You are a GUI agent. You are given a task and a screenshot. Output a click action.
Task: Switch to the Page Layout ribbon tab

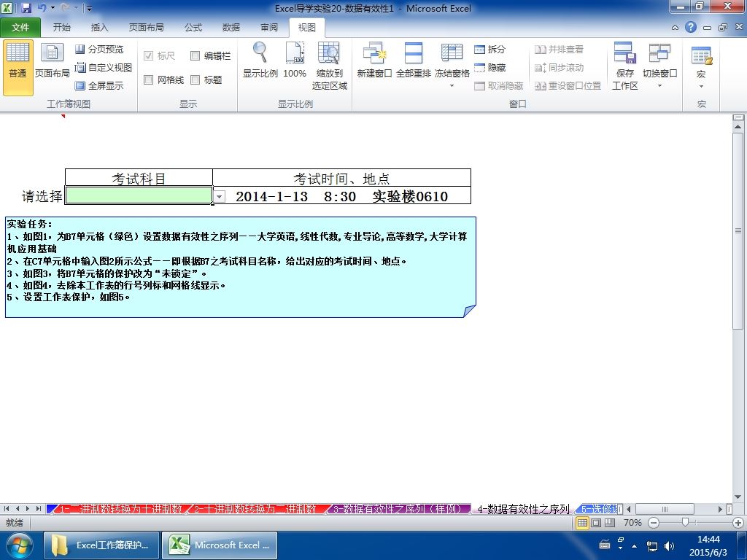146,28
